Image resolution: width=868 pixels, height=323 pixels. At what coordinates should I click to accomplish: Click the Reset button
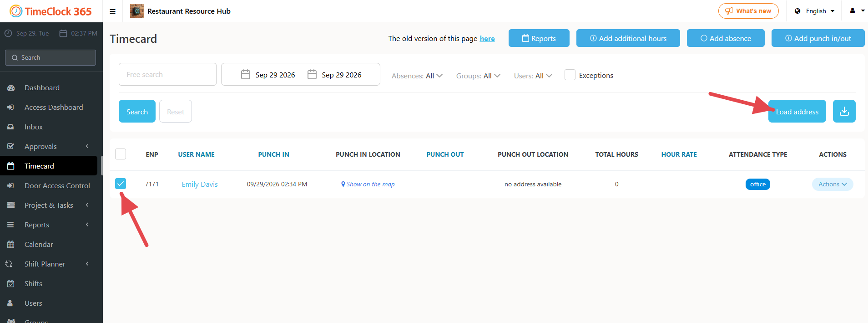pos(176,111)
